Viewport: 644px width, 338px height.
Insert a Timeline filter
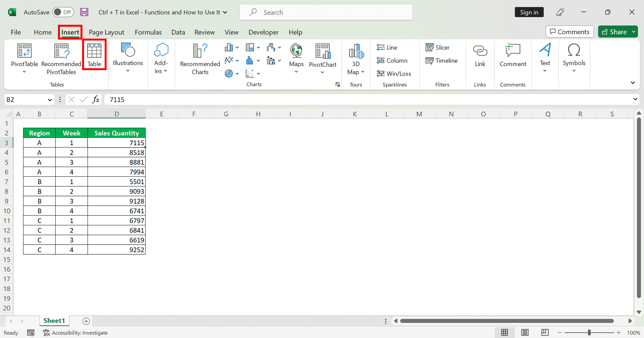coord(441,61)
